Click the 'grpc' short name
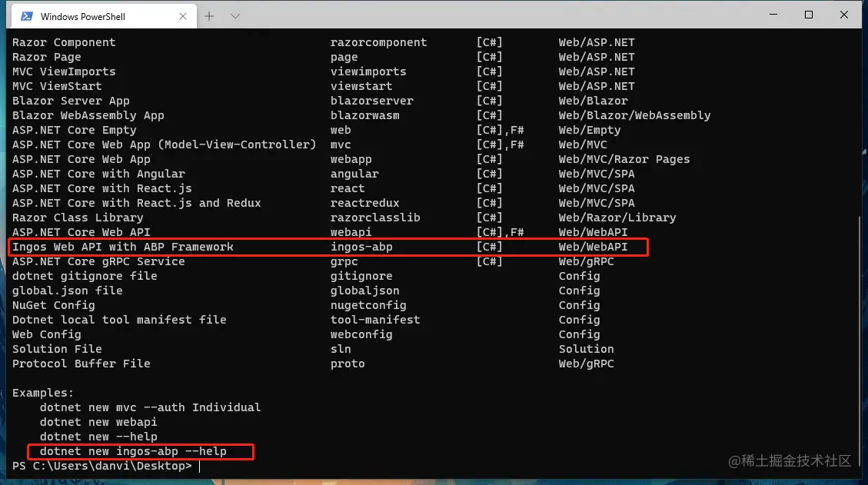This screenshot has width=868, height=485. pos(344,261)
